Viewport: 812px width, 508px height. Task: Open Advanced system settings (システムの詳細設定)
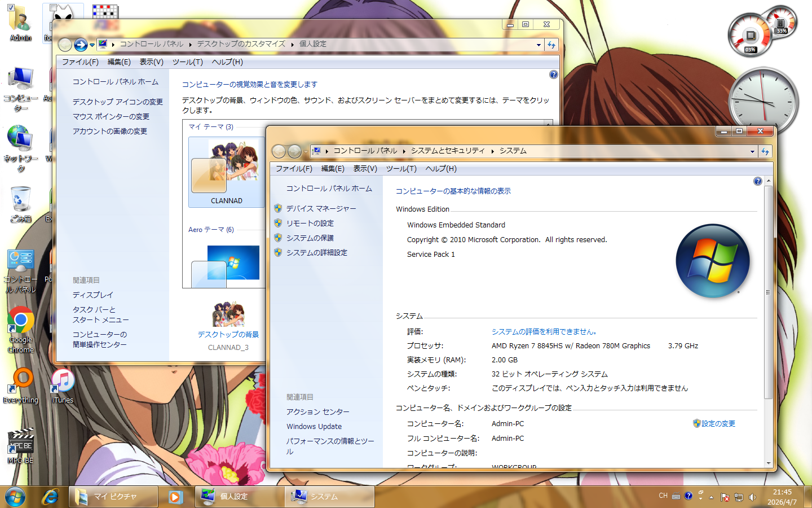(x=316, y=252)
